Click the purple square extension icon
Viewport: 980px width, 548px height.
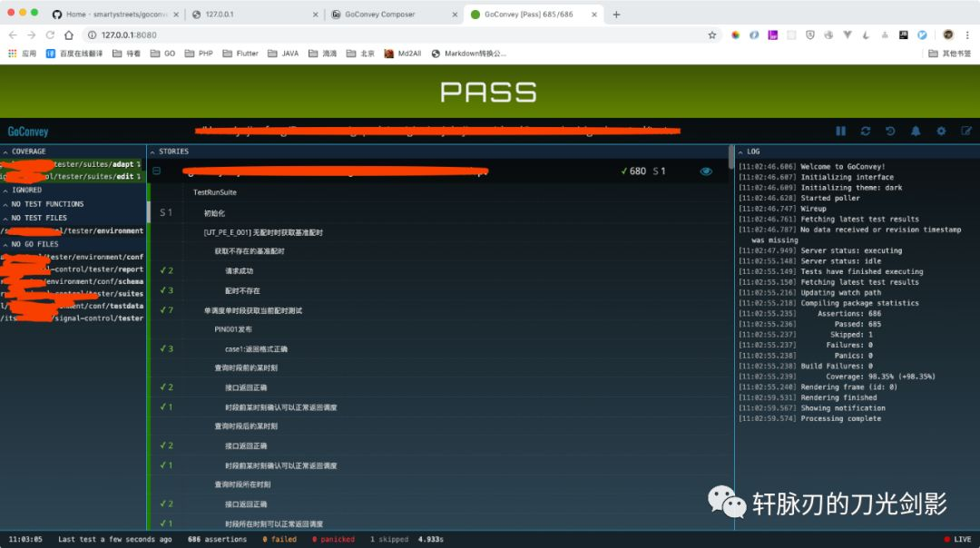[773, 35]
